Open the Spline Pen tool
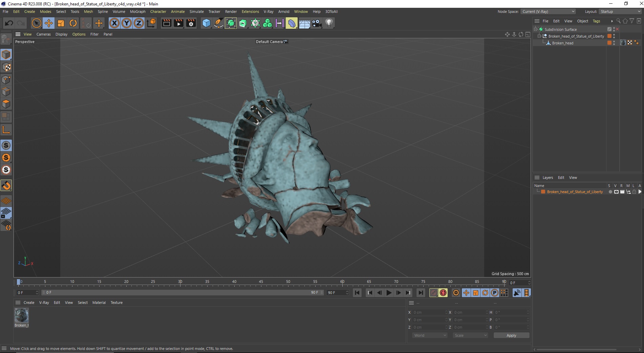This screenshot has width=644, height=353. pyautogui.click(x=218, y=23)
